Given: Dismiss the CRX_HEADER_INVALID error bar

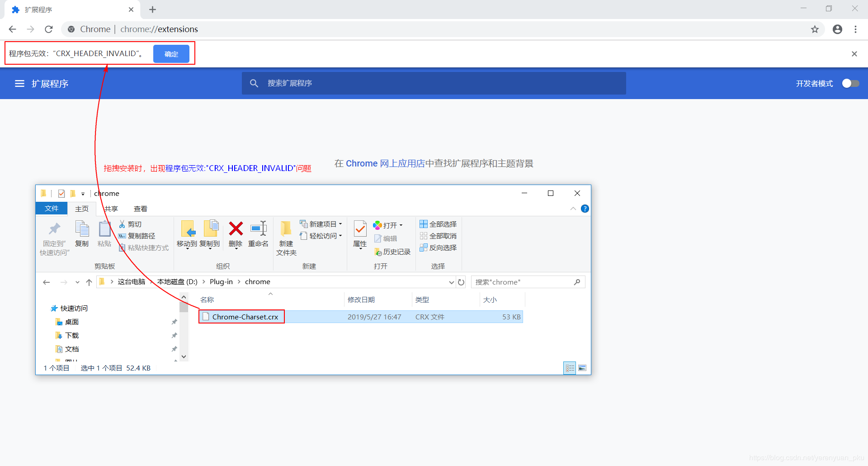Looking at the screenshot, I should click(x=854, y=54).
